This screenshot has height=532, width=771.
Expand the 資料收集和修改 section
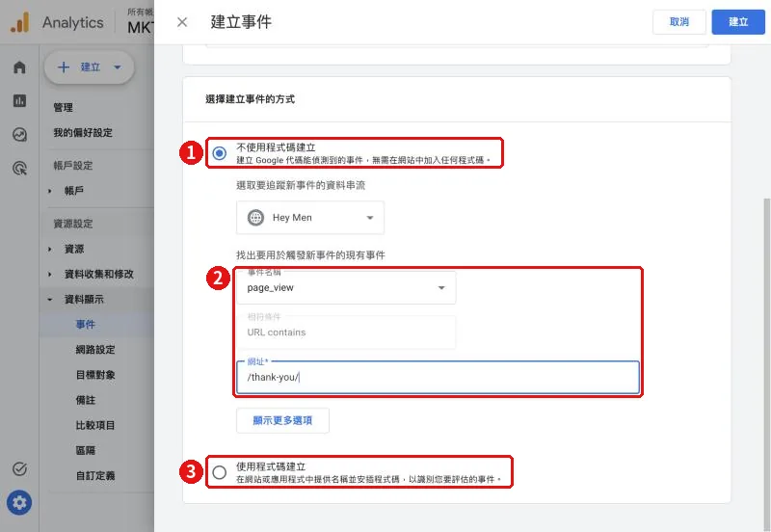point(50,275)
